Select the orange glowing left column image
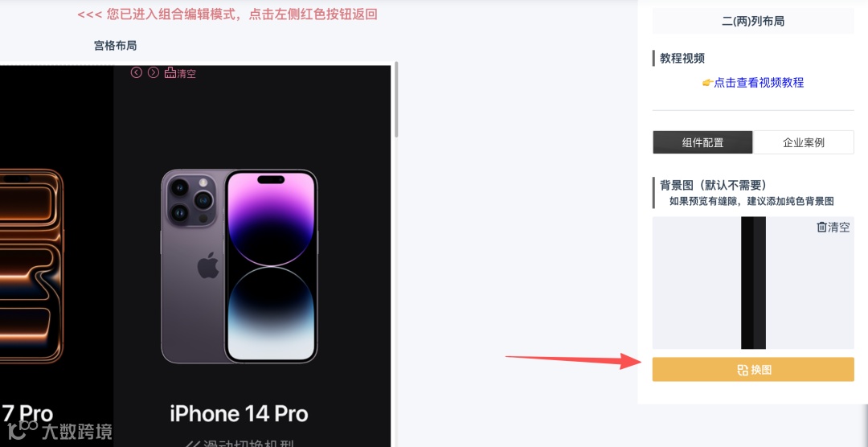 coord(31,266)
